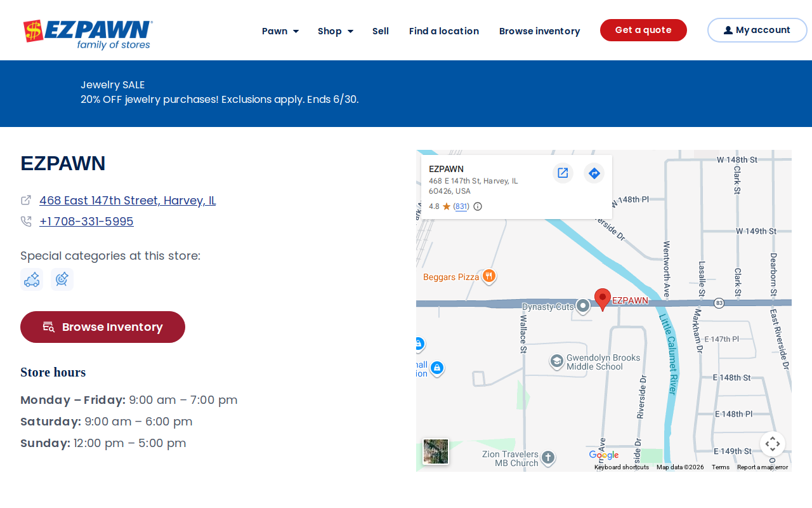Click the Saturday hours row

coord(107,422)
